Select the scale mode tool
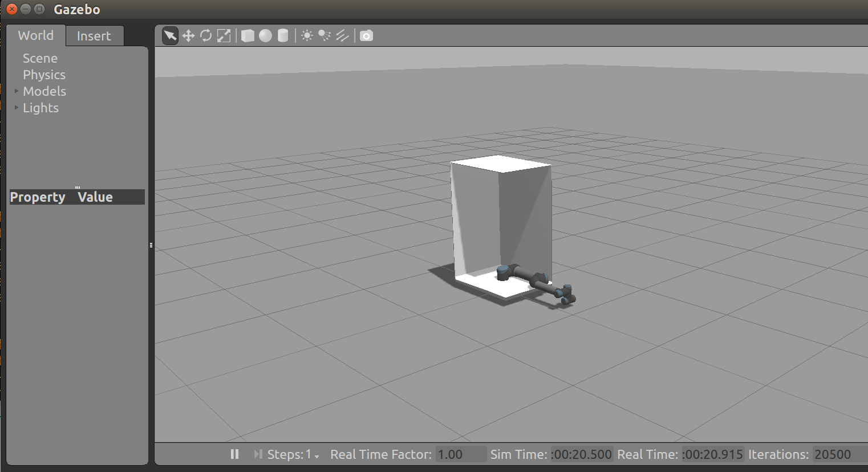 pyautogui.click(x=224, y=35)
